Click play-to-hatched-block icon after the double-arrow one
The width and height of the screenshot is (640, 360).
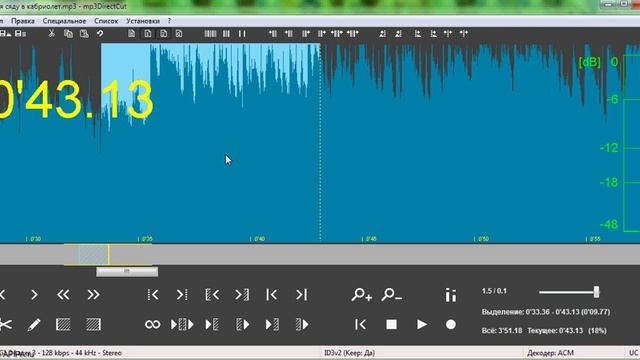[x=212, y=324]
